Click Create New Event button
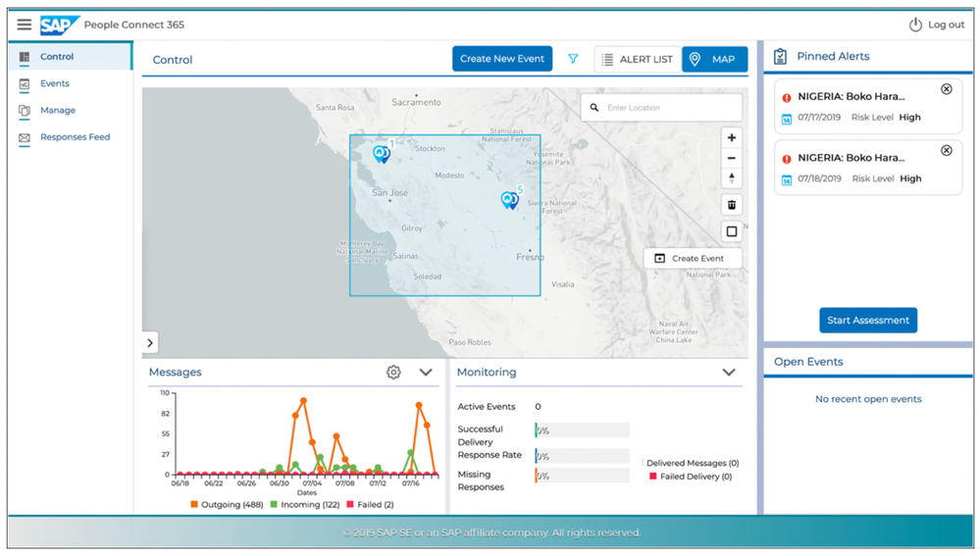This screenshot has width=980, height=556. [502, 59]
